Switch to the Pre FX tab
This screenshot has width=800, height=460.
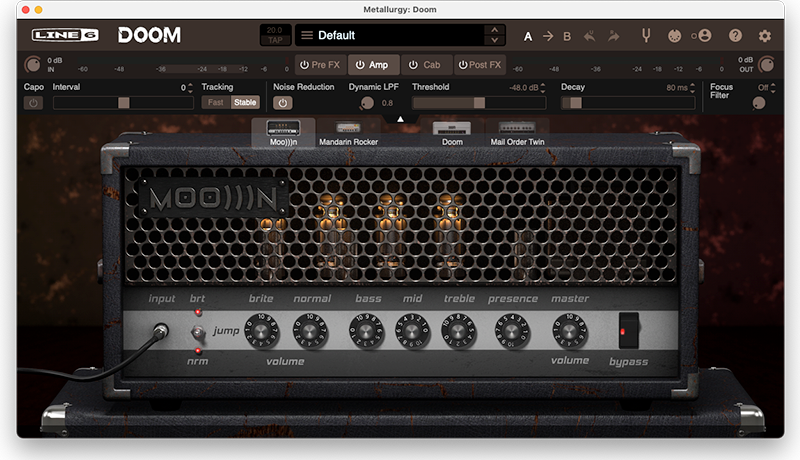point(320,65)
